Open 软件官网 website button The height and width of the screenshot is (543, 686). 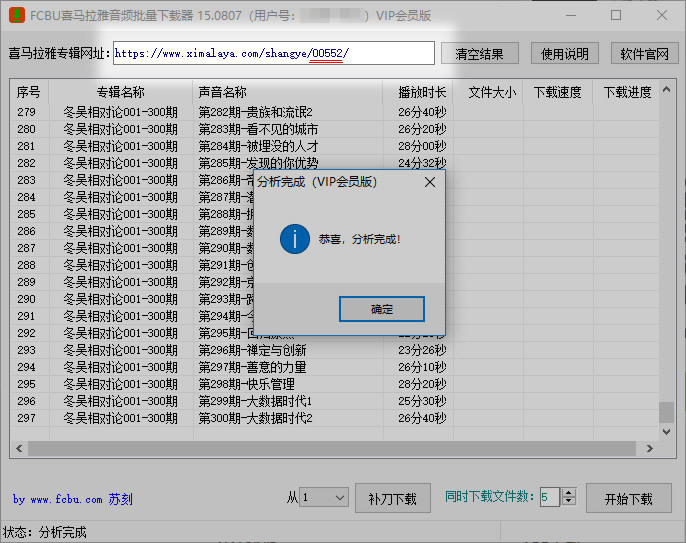click(x=644, y=54)
